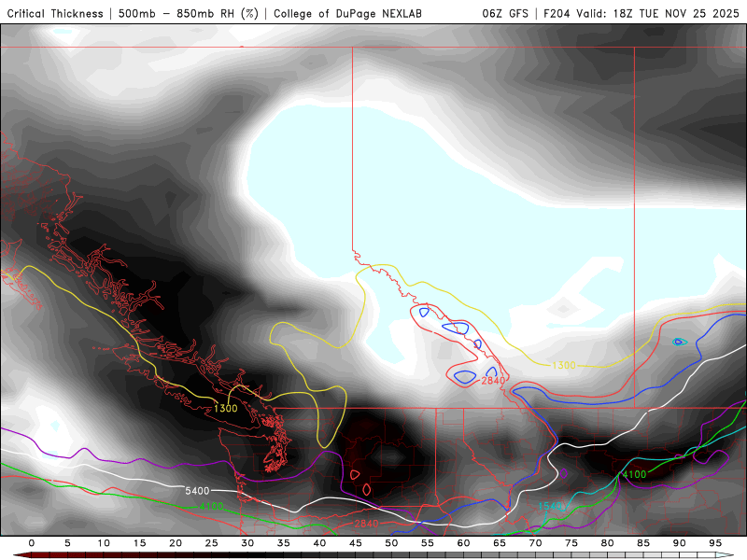This screenshot has height=560, width=747.
Task: Click the "20" tick on the RH scale
Action: (x=176, y=543)
